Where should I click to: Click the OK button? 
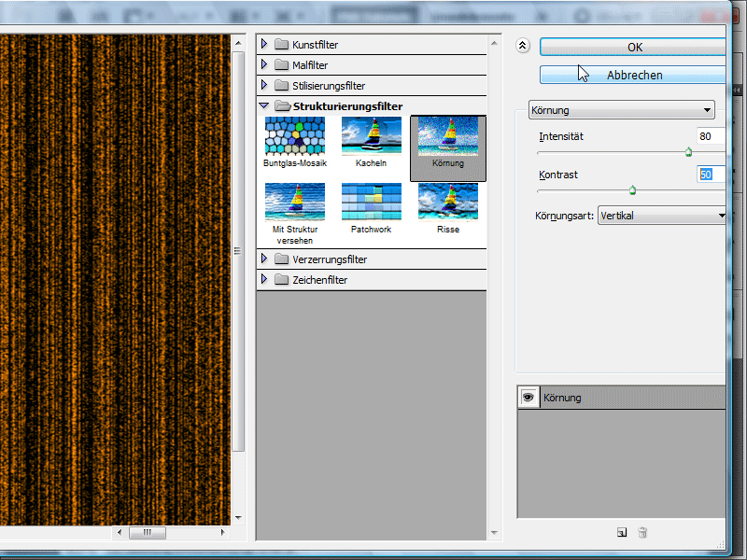pos(633,48)
